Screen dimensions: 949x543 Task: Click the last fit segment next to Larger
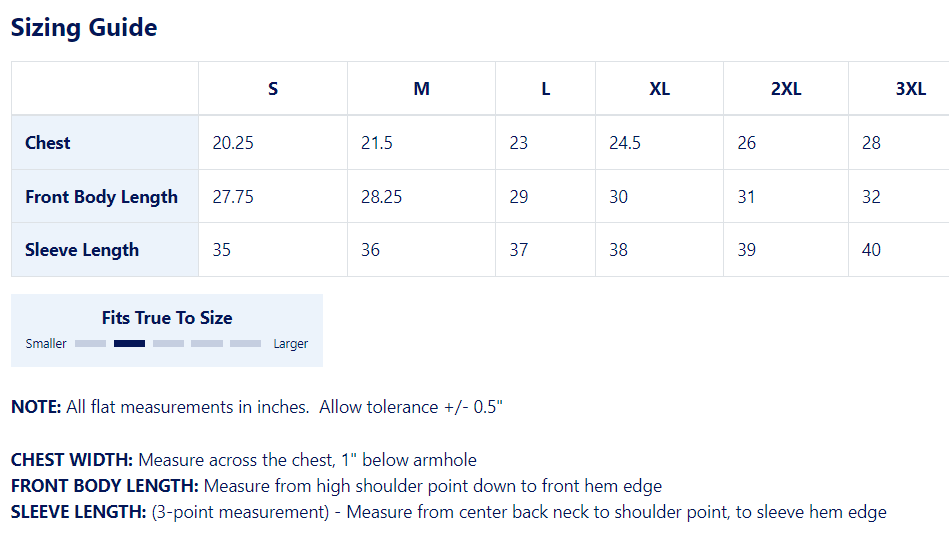click(x=245, y=343)
